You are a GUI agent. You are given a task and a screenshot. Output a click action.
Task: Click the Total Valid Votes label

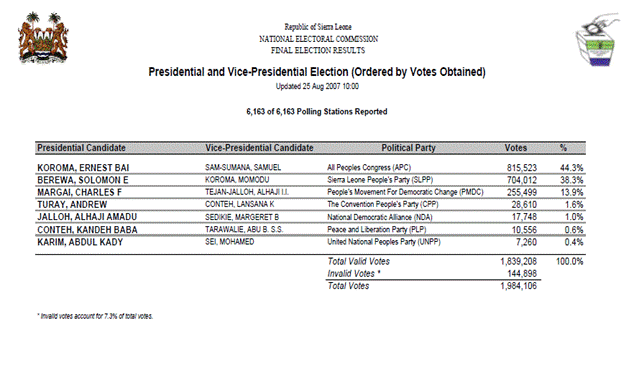pyautogui.click(x=359, y=261)
